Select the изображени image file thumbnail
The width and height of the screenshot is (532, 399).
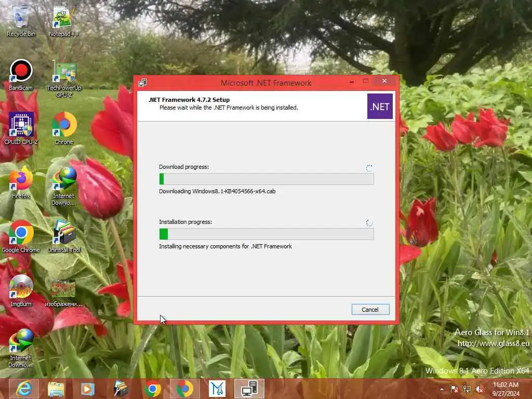coord(64,293)
